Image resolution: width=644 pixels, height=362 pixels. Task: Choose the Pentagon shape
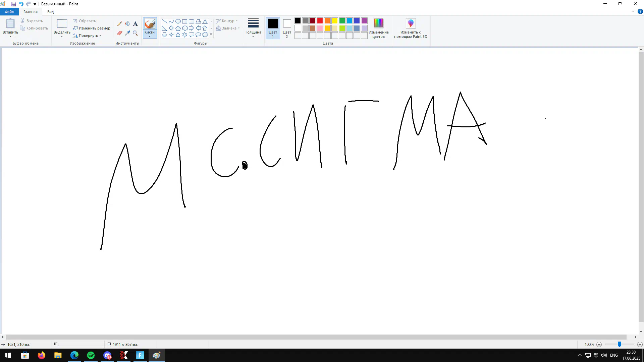[178, 28]
